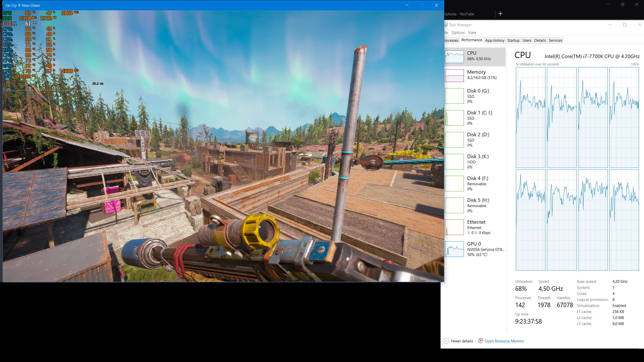644x362 pixels.
Task: Select the Memory usage sidebar item
Action: coord(476,75)
